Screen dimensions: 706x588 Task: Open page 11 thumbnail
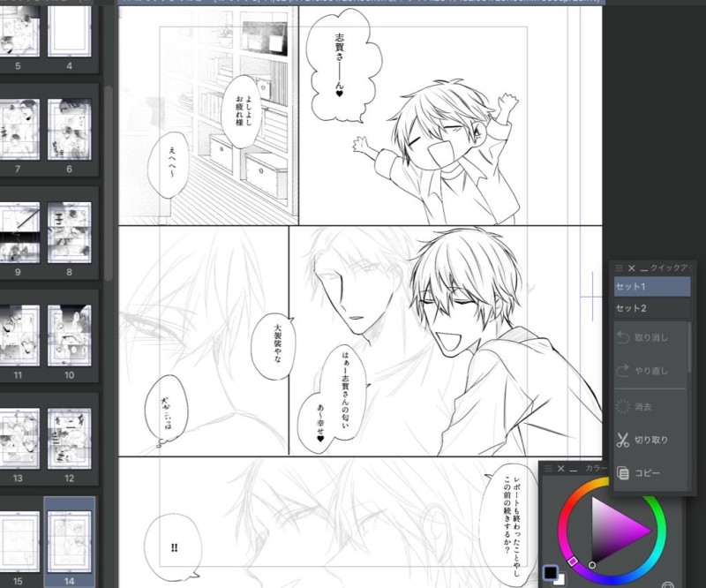tap(18, 335)
